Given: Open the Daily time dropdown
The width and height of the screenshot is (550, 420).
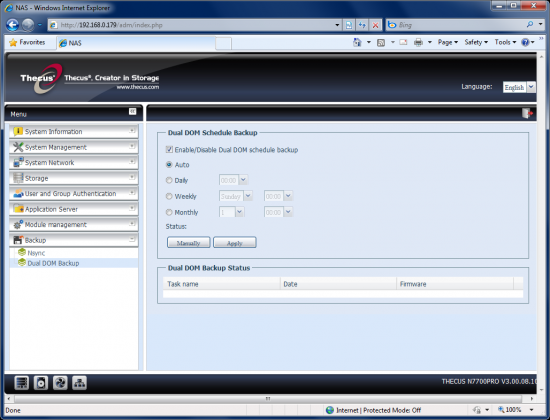Looking at the screenshot, I should click(x=243, y=180).
